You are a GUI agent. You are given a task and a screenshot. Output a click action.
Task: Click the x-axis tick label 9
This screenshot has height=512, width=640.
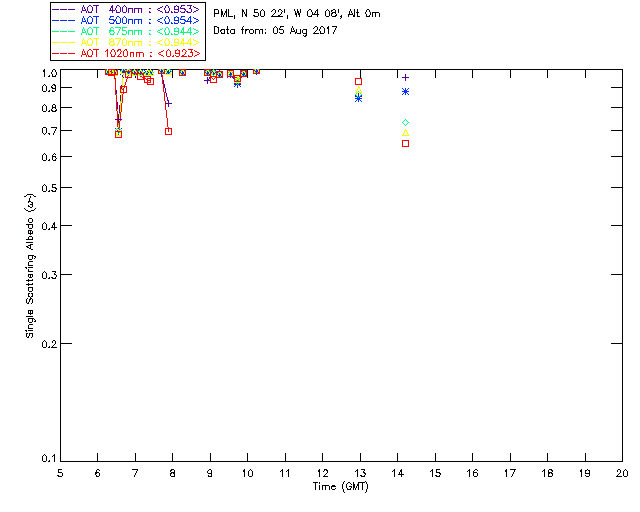pyautogui.click(x=210, y=473)
